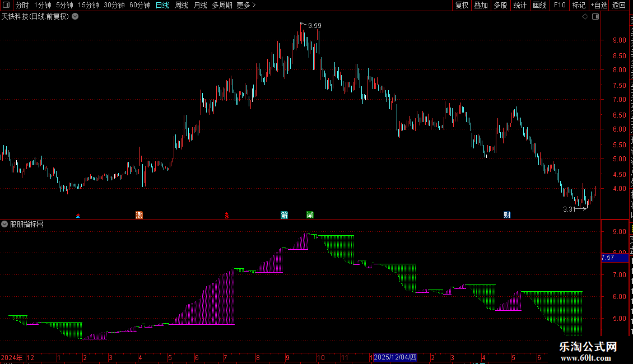This screenshot has width=633, height=364.
Task: Open the 多股 multi-stock view
Action: point(500,5)
